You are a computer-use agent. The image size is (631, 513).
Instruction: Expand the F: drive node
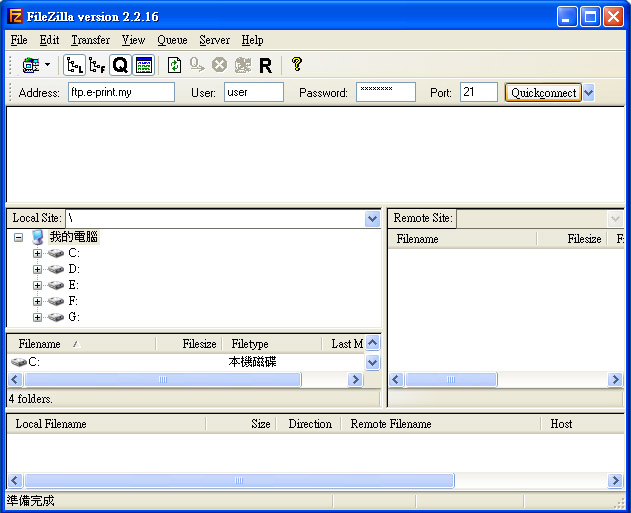pyautogui.click(x=37, y=301)
